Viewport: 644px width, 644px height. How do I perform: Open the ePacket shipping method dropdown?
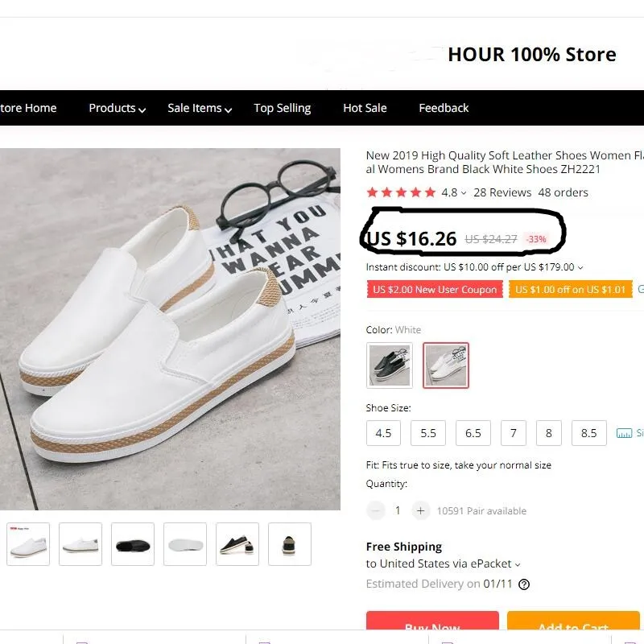[x=518, y=564]
